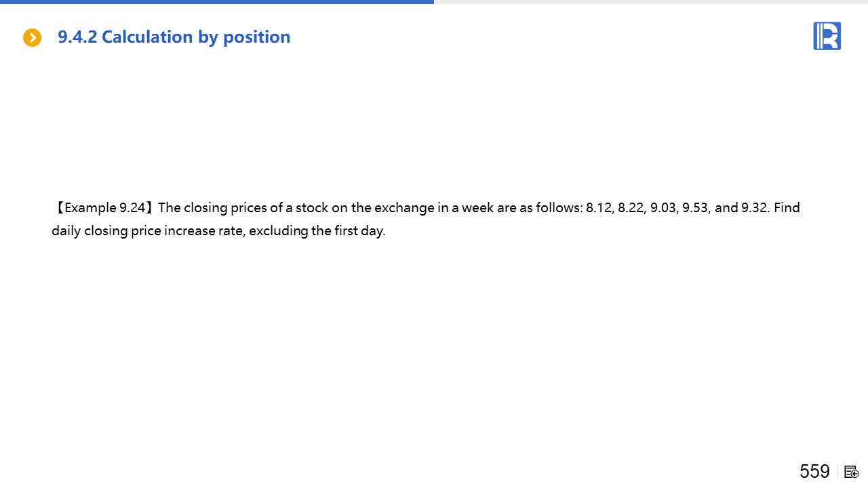868x488 pixels.
Task: Click the closing price 9.32
Action: point(755,207)
